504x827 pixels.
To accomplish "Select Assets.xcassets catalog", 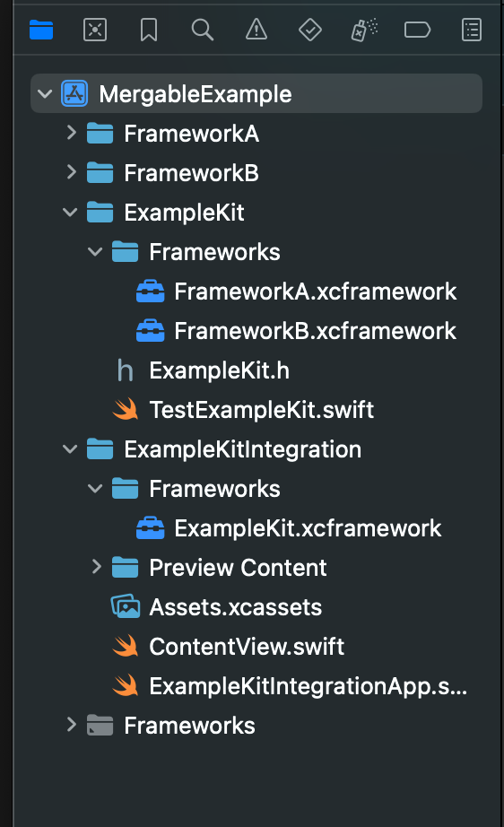I will tap(216, 607).
